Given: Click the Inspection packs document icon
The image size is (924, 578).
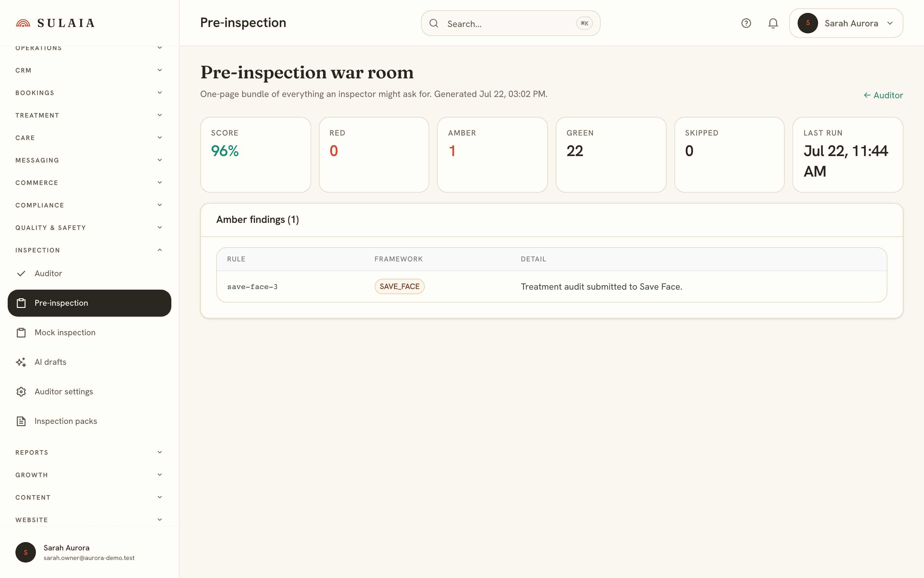Looking at the screenshot, I should point(21,421).
